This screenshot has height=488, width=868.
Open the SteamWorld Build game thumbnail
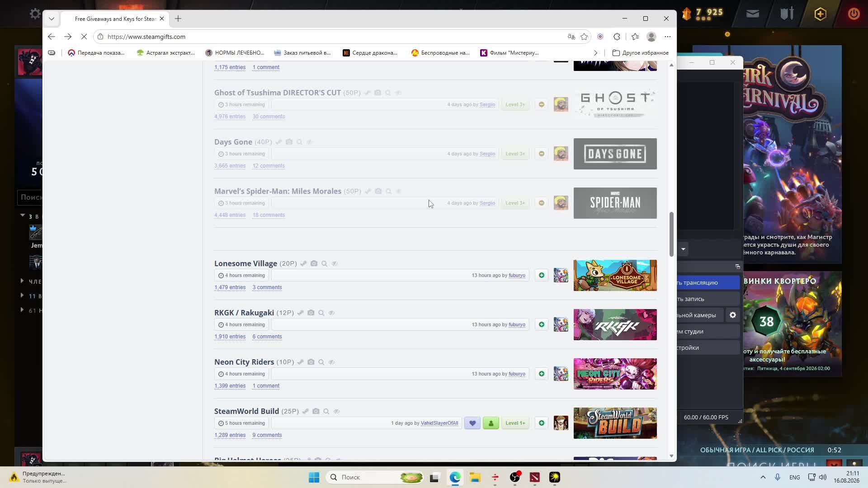click(615, 423)
